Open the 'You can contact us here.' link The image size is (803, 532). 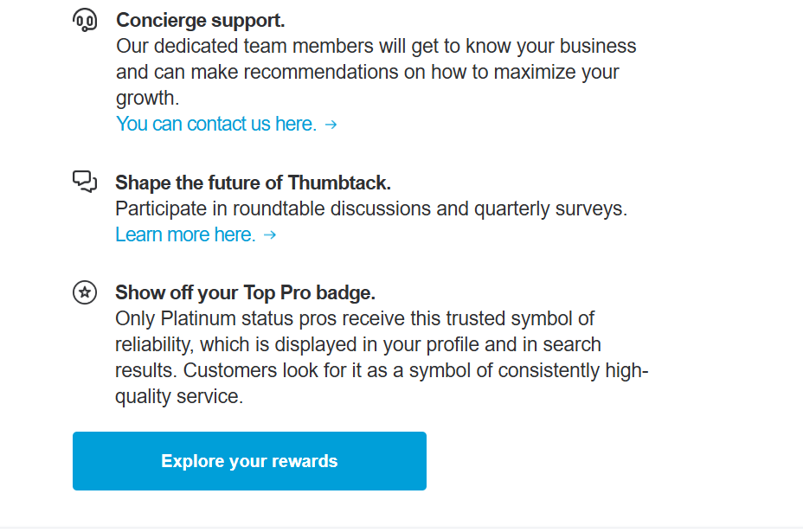(216, 124)
